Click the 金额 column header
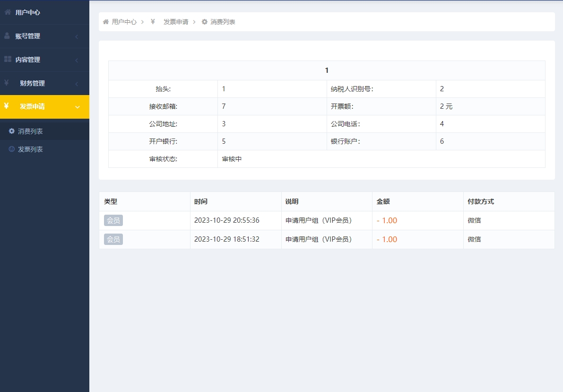This screenshot has height=392, width=563. 383,201
